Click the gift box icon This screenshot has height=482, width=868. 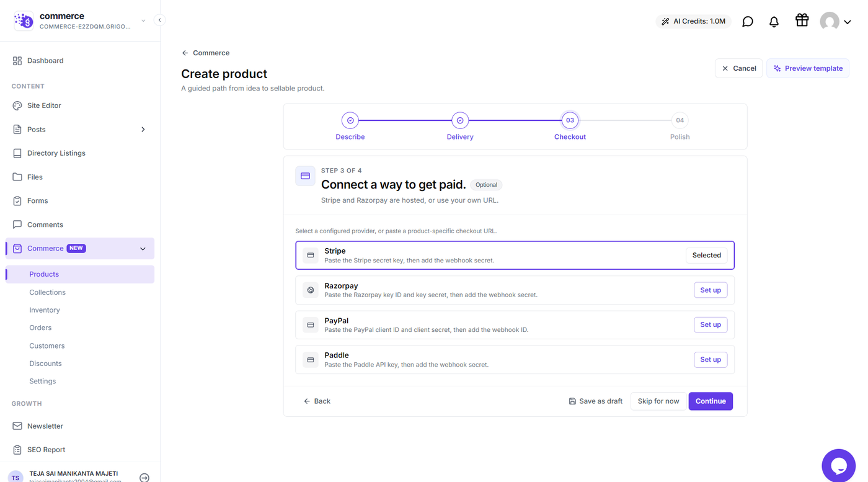(802, 20)
